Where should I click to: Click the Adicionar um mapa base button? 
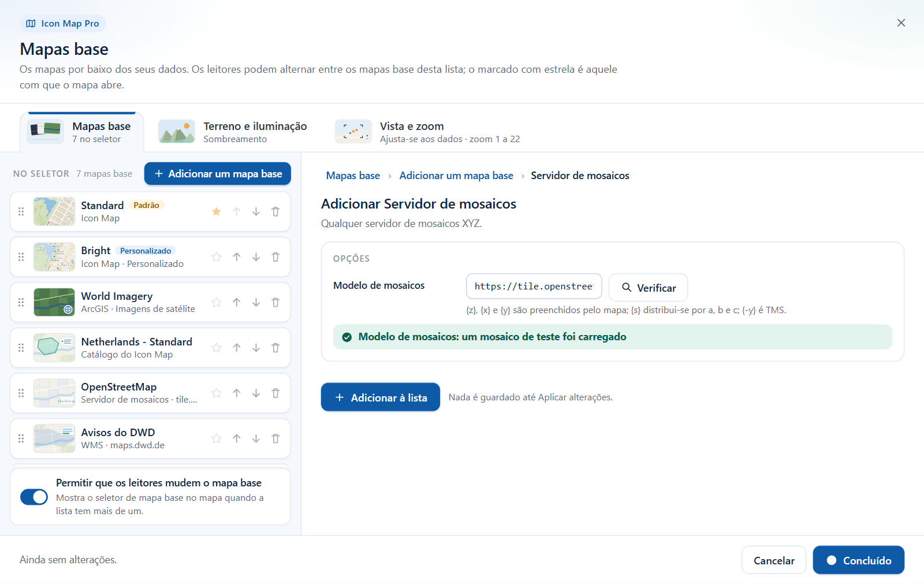[x=218, y=174]
